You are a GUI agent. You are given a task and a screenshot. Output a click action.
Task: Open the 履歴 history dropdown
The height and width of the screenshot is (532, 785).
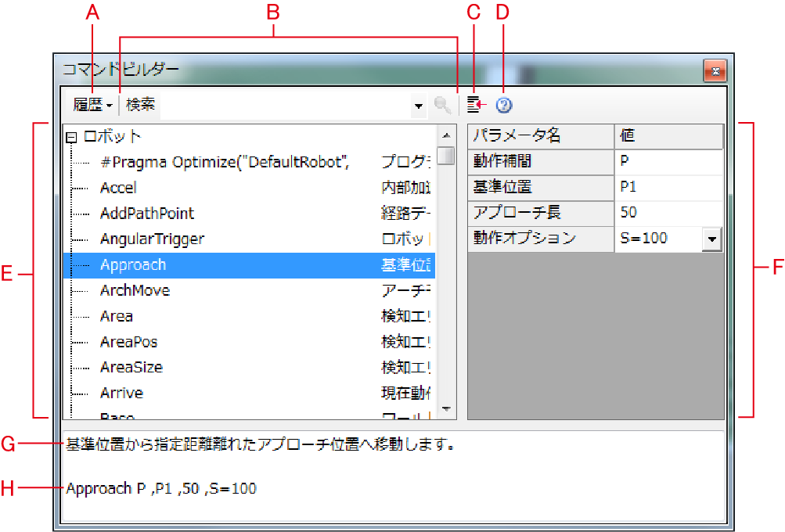click(x=92, y=105)
